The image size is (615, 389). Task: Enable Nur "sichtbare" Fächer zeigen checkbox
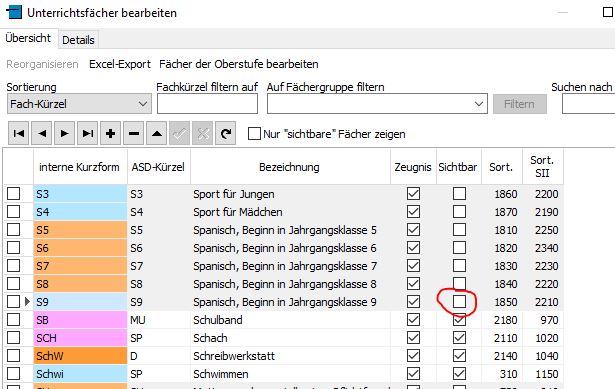[x=254, y=134]
